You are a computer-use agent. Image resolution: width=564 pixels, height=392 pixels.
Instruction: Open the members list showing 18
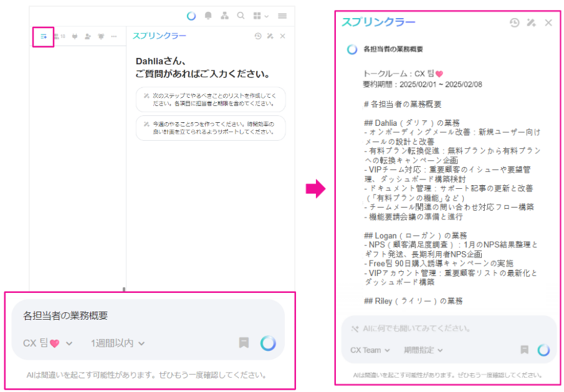coord(59,36)
